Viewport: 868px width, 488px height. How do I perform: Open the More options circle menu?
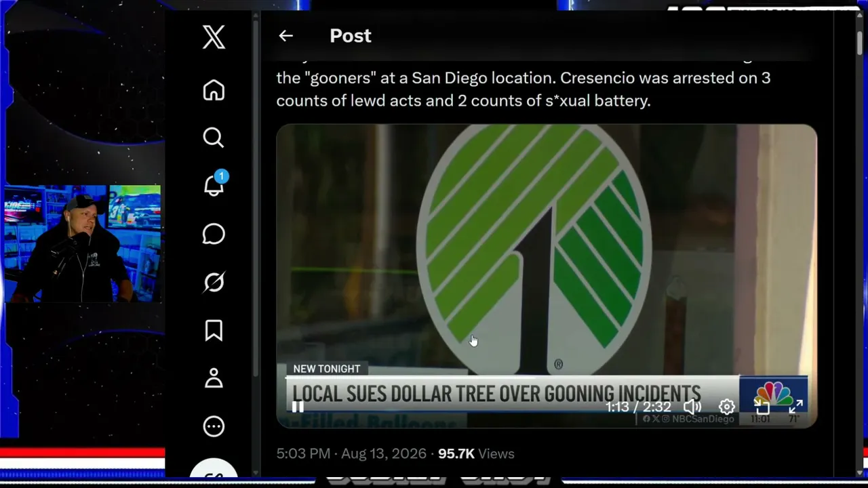pos(214,426)
